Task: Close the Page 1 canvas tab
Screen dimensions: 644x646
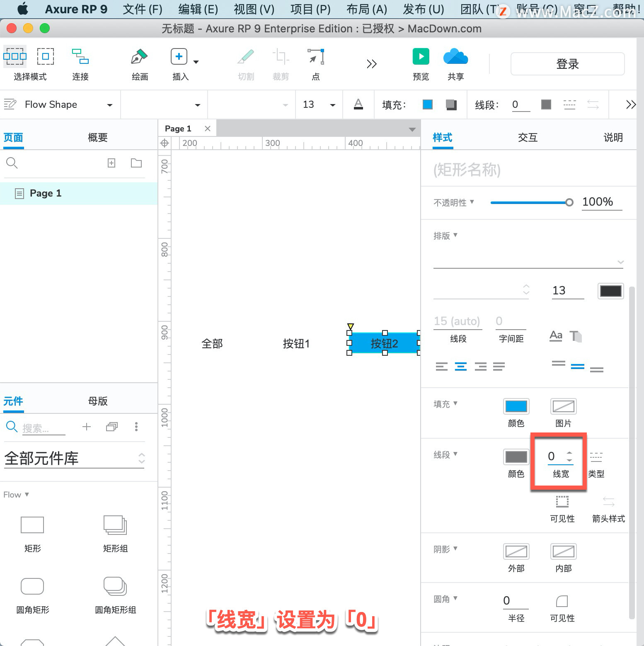Action: tap(208, 129)
